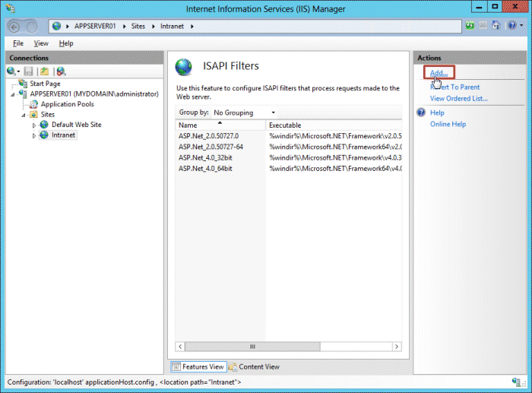
Task: Click the globe icon in address bar
Action: [57, 26]
